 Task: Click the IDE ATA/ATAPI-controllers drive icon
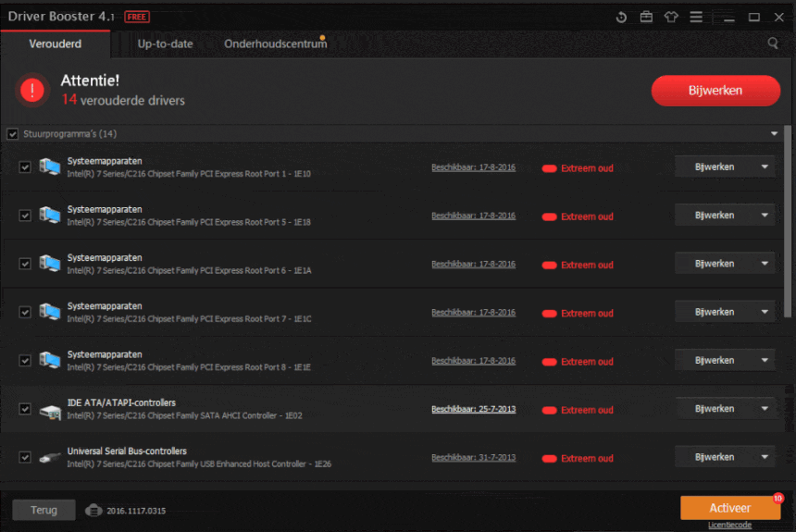pos(50,411)
